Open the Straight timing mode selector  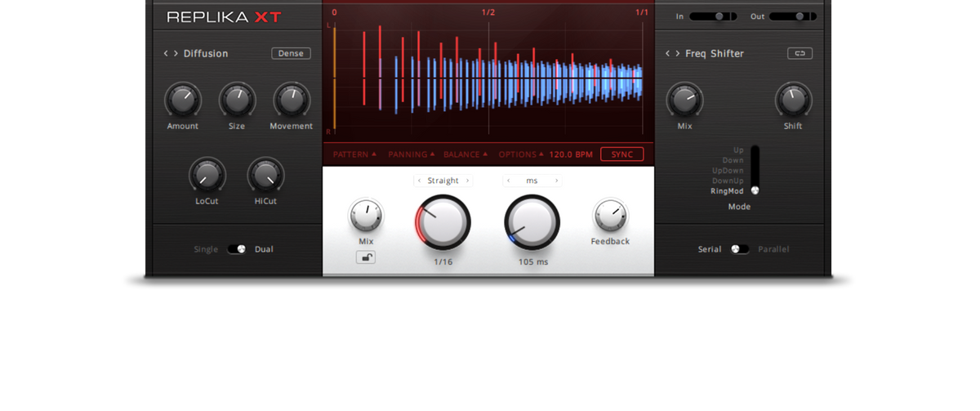[443, 181]
